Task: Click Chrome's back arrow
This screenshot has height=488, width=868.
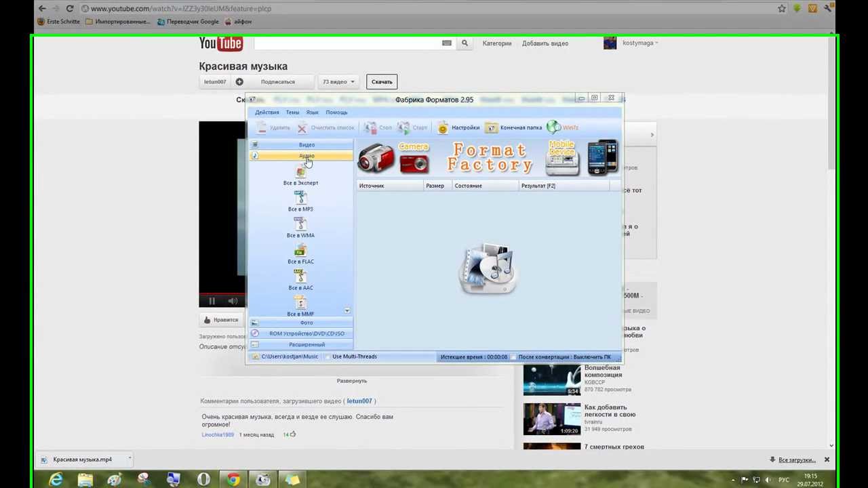Action: pyautogui.click(x=42, y=9)
